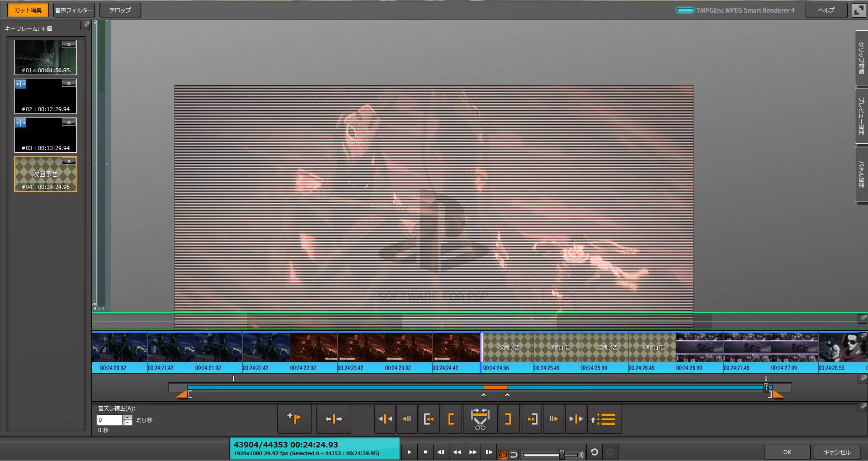Click the split point icon in the toolbar
Image resolution: width=868 pixels, height=461 pixels.
334,419
